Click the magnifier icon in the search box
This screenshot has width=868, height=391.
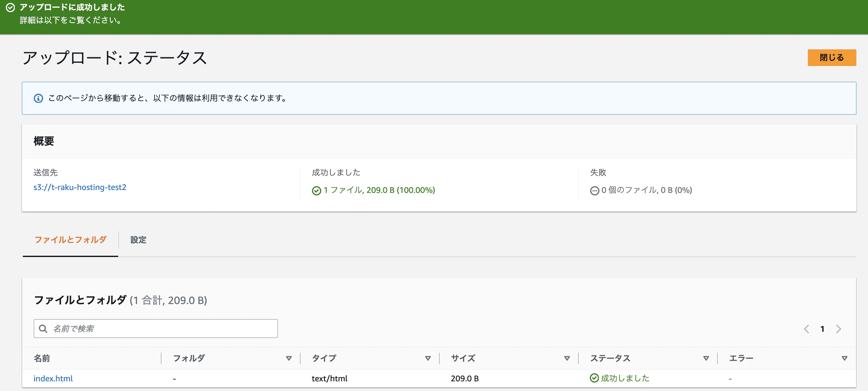43,328
